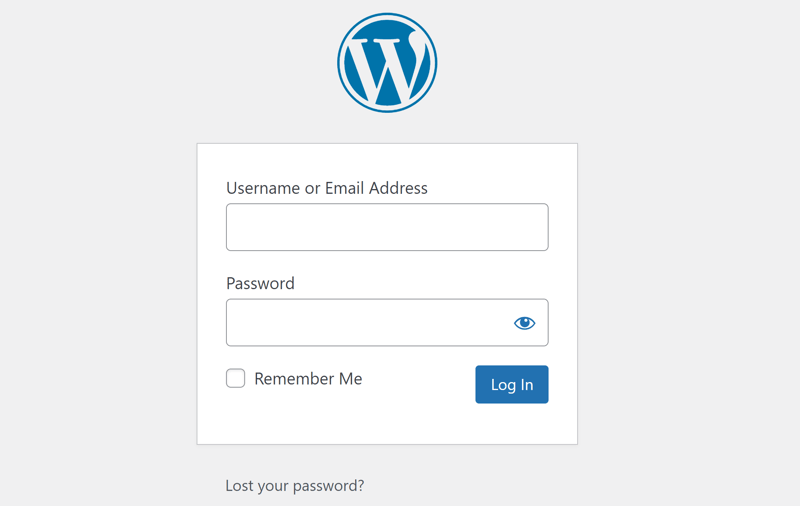Click the WordPress logo
The height and width of the screenshot is (506, 800).
pos(387,63)
